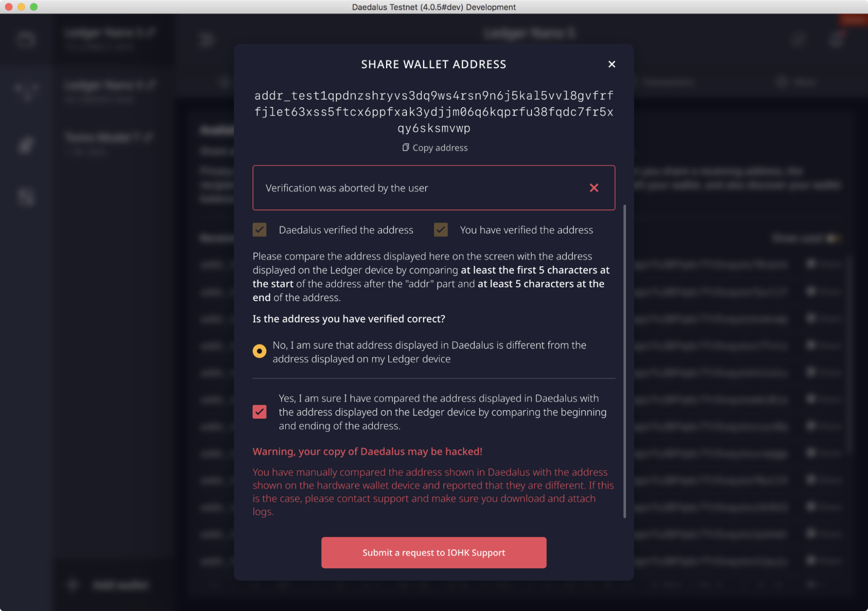Submit a request to IOHK Support
This screenshot has width=868, height=611.
(433, 552)
